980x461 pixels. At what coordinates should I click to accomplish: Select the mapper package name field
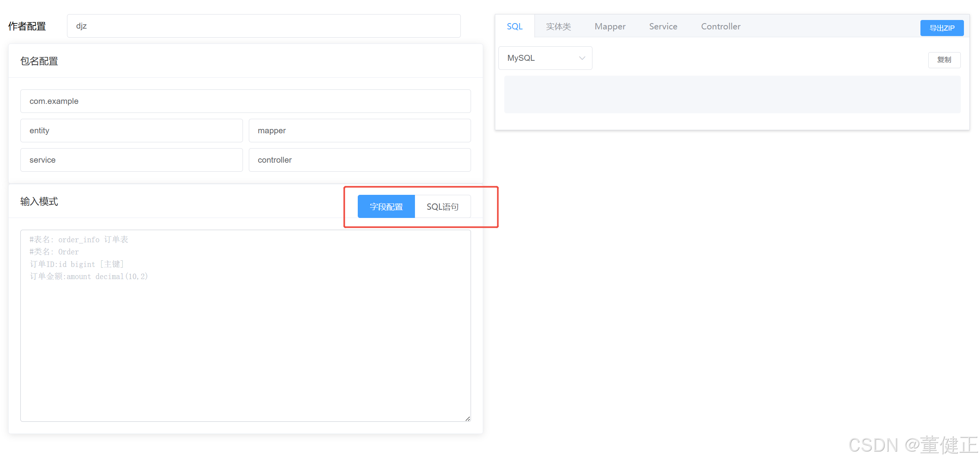point(359,131)
